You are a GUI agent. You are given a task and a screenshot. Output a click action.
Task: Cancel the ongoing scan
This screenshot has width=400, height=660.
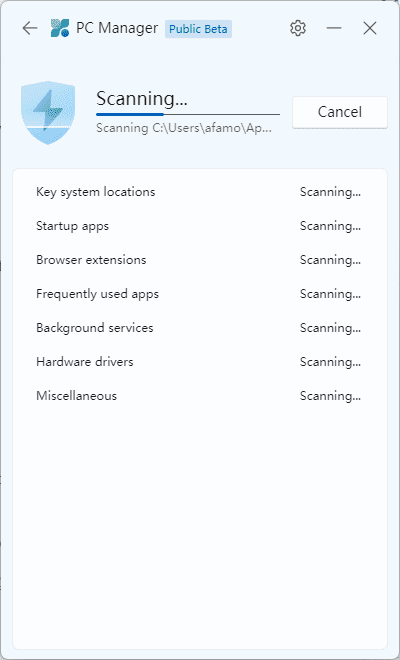pos(340,112)
